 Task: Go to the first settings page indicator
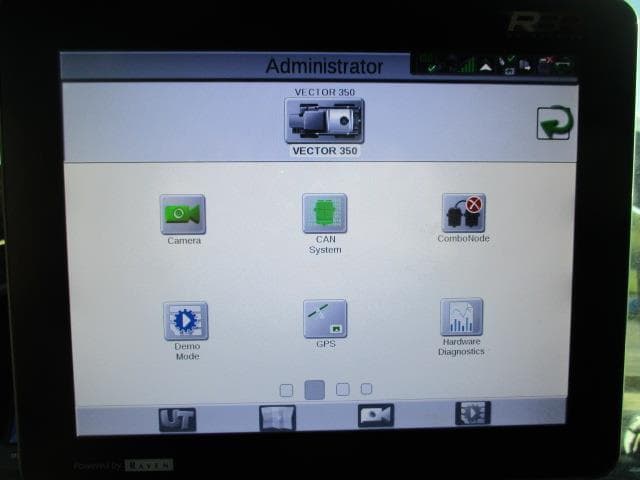[x=286, y=391]
